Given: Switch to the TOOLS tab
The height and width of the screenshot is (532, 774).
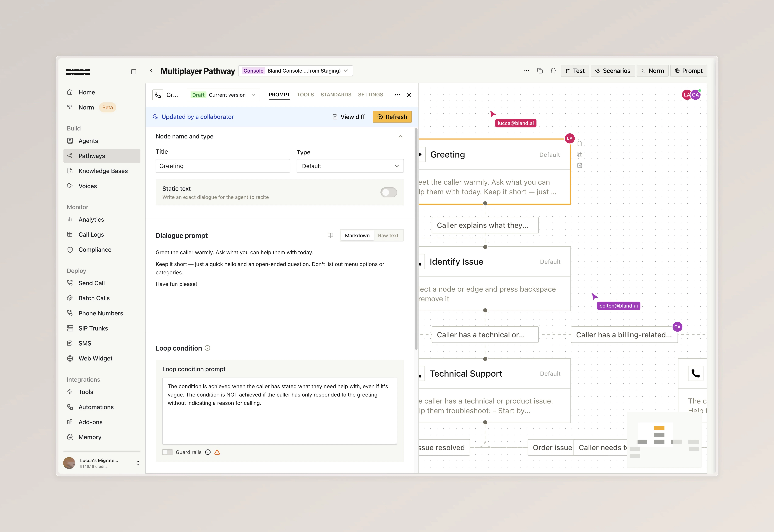Looking at the screenshot, I should click(x=305, y=95).
